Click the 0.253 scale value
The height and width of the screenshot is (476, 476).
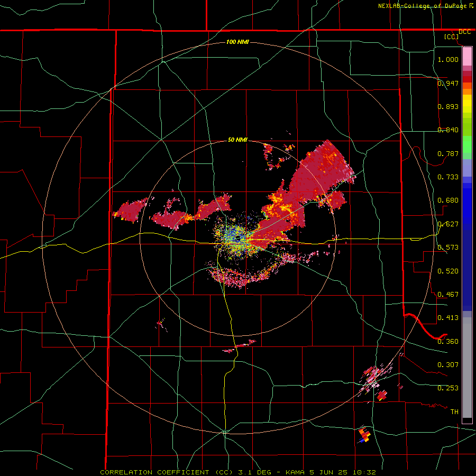(x=448, y=388)
